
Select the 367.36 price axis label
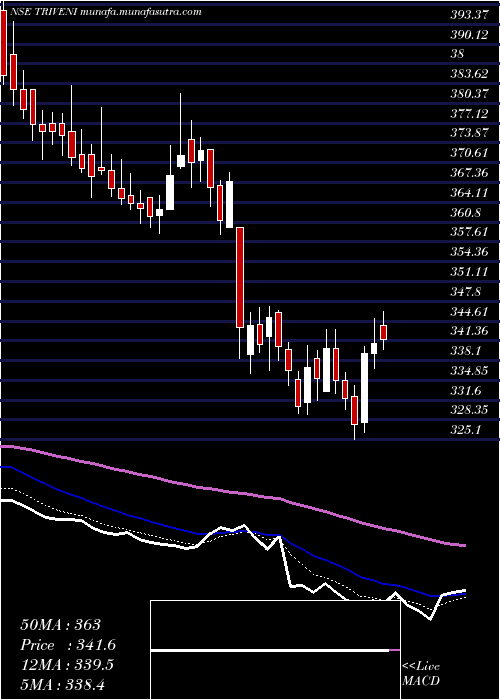[471, 173]
